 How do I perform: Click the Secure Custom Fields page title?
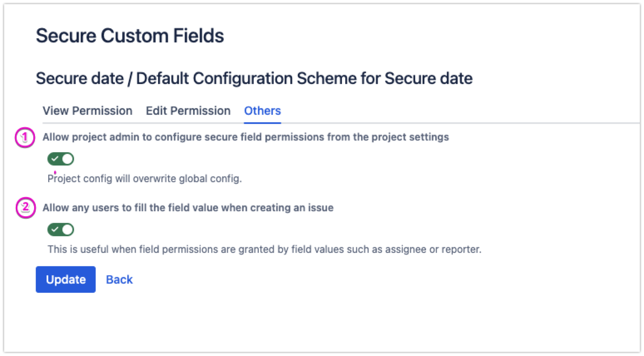(130, 35)
